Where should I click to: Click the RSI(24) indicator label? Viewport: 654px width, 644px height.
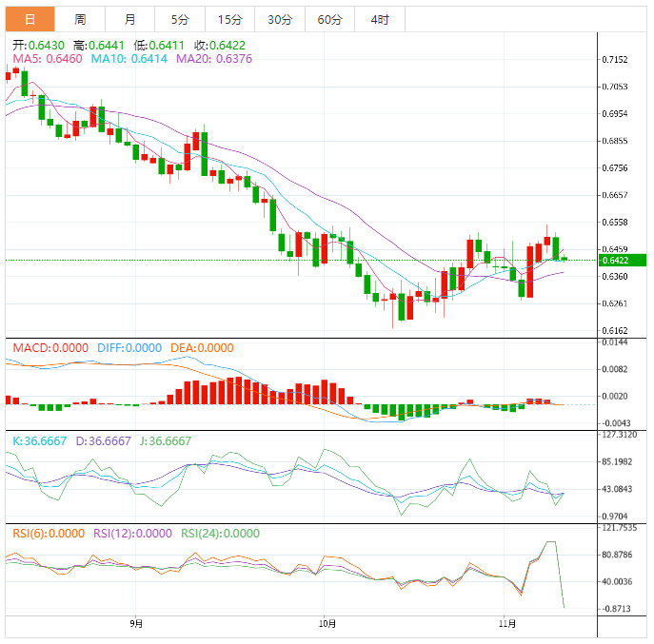[x=220, y=534]
